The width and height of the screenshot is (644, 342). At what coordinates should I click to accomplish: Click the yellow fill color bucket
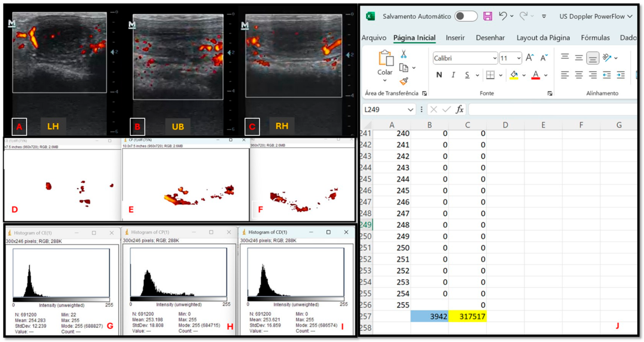click(x=514, y=75)
